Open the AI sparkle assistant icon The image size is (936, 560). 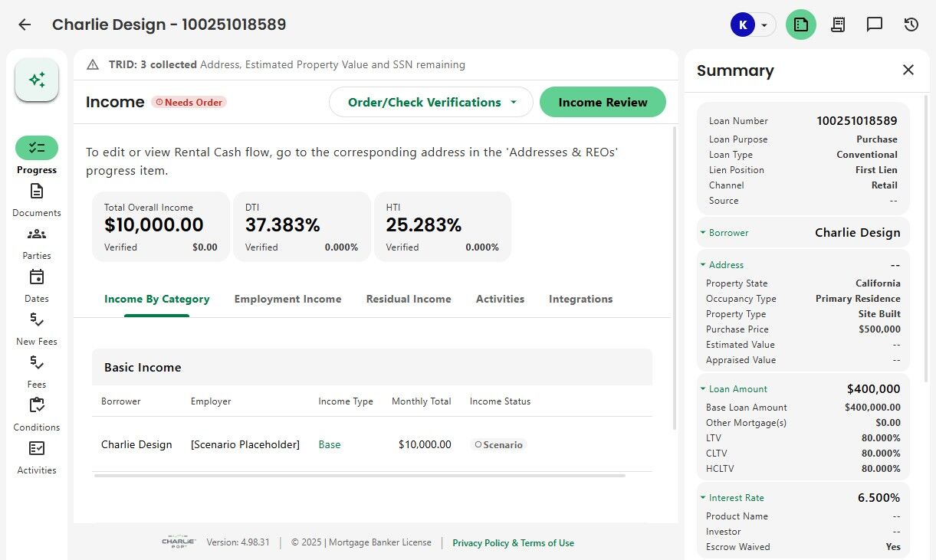(x=37, y=80)
